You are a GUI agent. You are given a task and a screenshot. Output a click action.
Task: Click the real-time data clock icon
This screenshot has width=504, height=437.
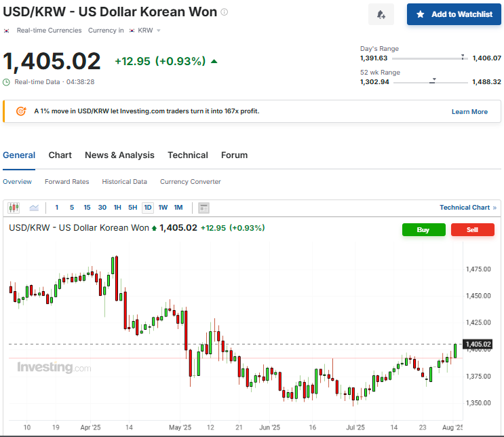6,82
